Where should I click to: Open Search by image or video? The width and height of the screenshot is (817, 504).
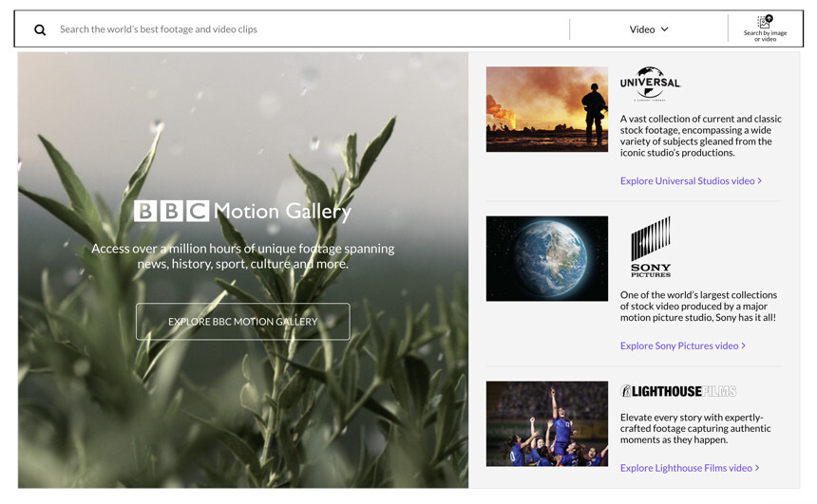click(765, 28)
